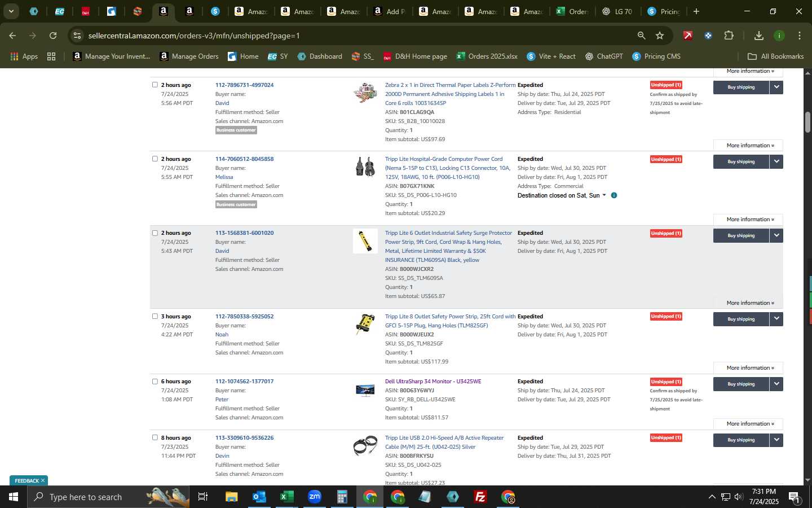
Task: Open All Bookmarks folder
Action: 775,56
